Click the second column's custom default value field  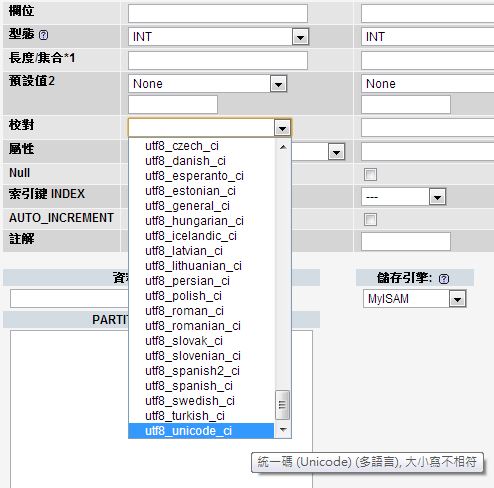[406, 104]
